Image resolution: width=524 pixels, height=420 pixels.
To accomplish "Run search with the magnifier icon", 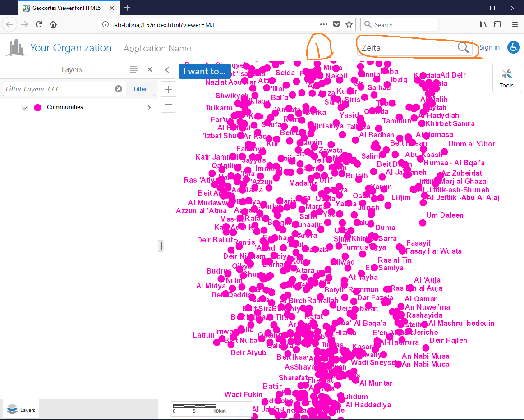I will coord(463,48).
